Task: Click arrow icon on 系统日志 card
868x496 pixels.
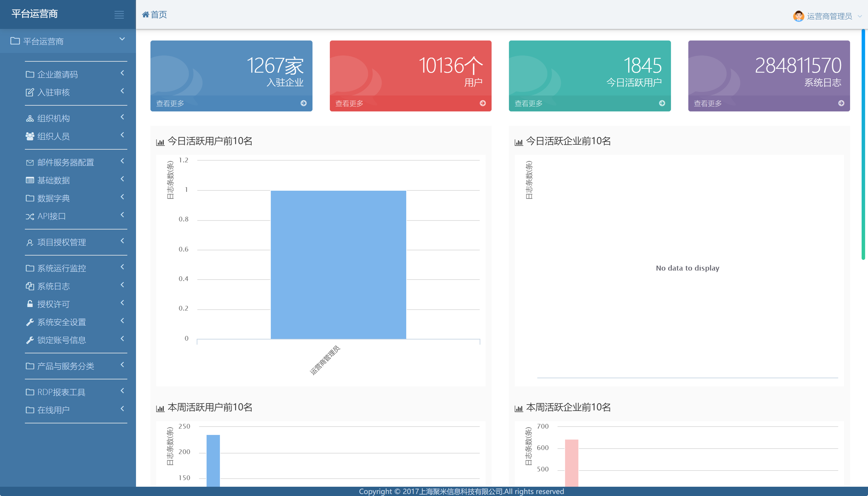Action: pos(841,103)
